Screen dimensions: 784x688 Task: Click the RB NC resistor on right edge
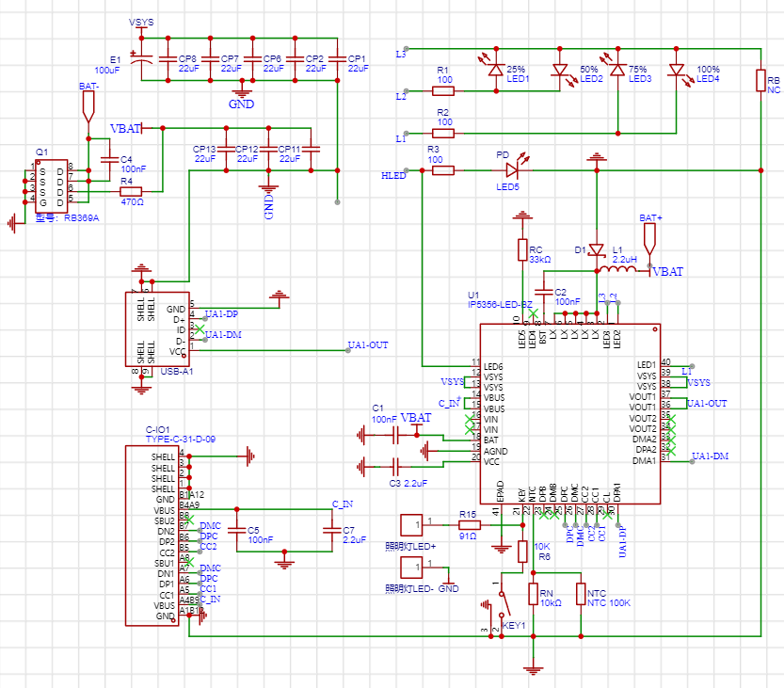pos(760,80)
